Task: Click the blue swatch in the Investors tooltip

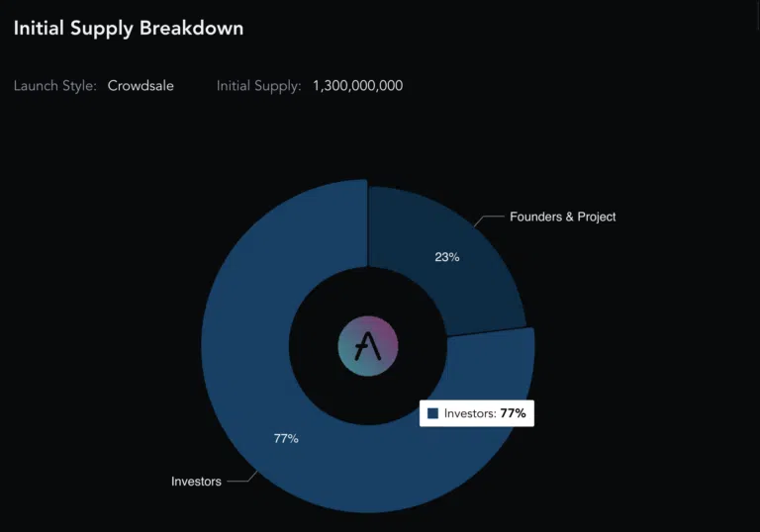Action: [432, 413]
